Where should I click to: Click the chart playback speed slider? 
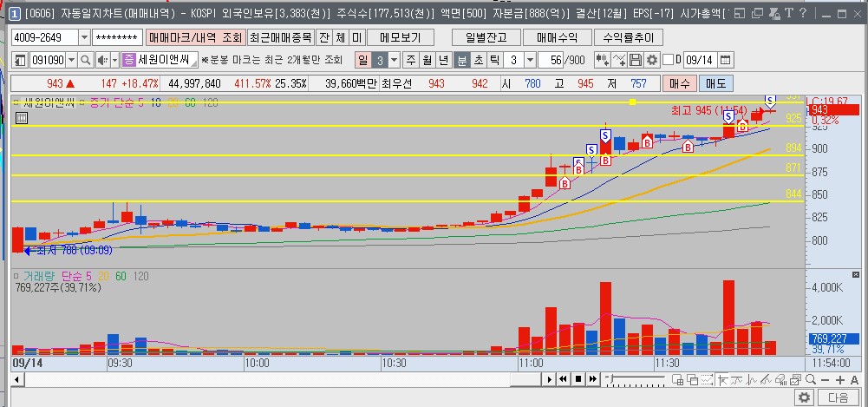636,379
